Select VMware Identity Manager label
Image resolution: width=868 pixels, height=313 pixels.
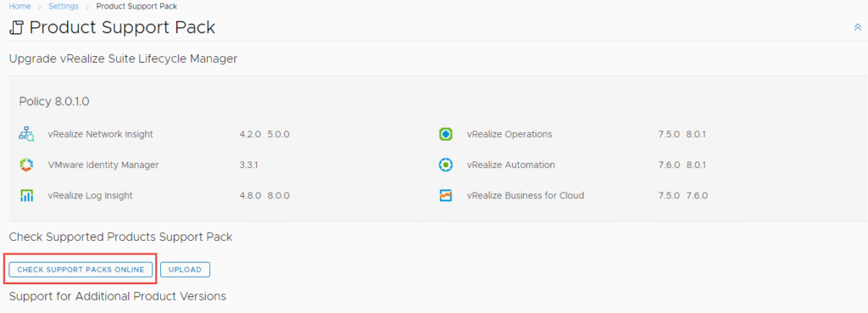103,165
